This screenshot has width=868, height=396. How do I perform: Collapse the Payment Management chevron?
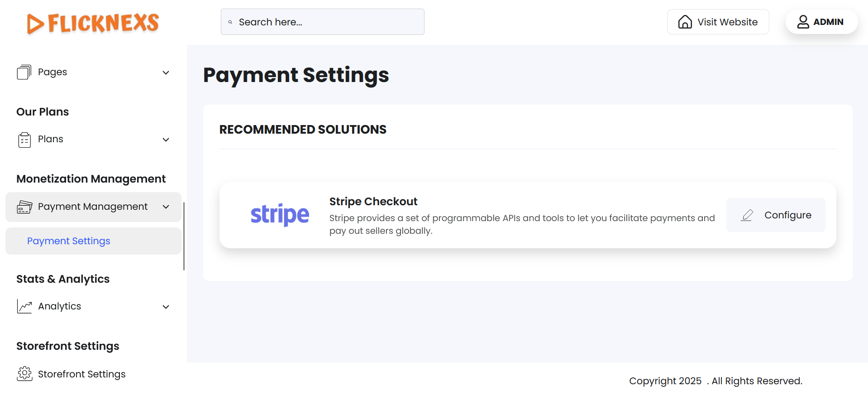point(166,207)
